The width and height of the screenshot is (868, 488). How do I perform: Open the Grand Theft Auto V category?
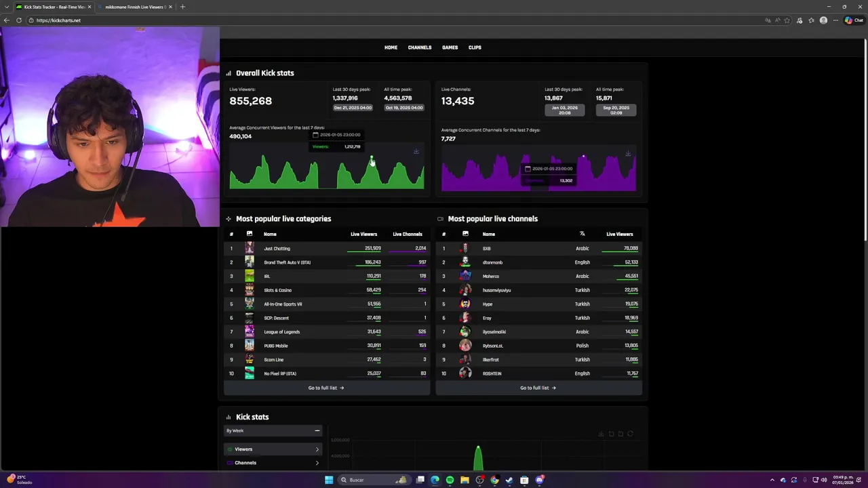tap(287, 262)
